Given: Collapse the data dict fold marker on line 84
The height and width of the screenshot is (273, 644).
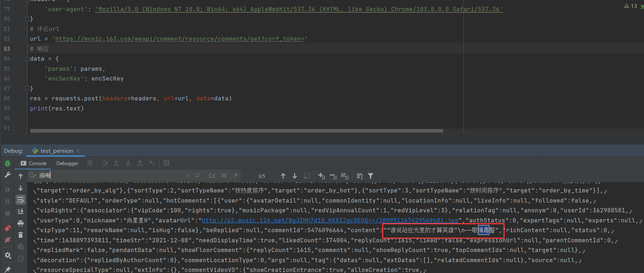Looking at the screenshot, I should (x=27, y=59).
